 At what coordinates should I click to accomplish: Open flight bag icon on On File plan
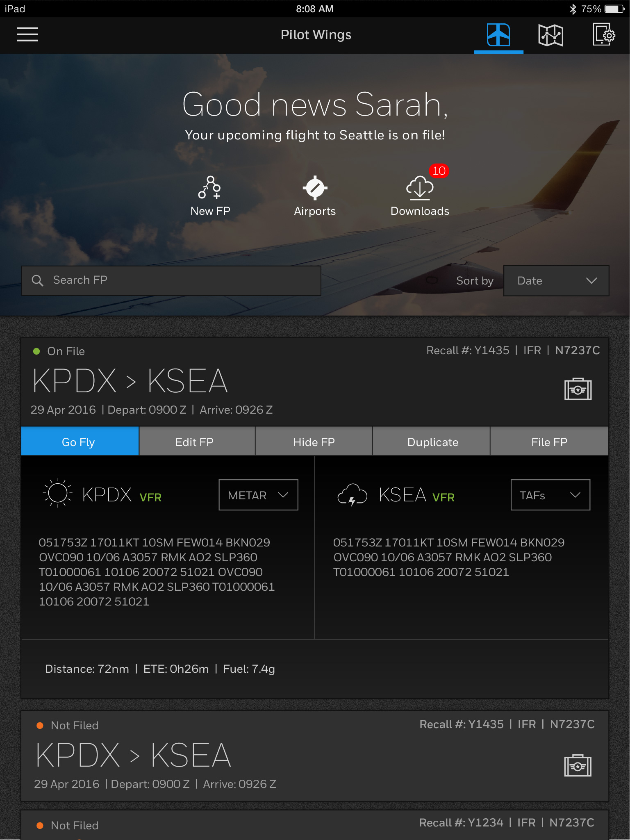coord(578,389)
